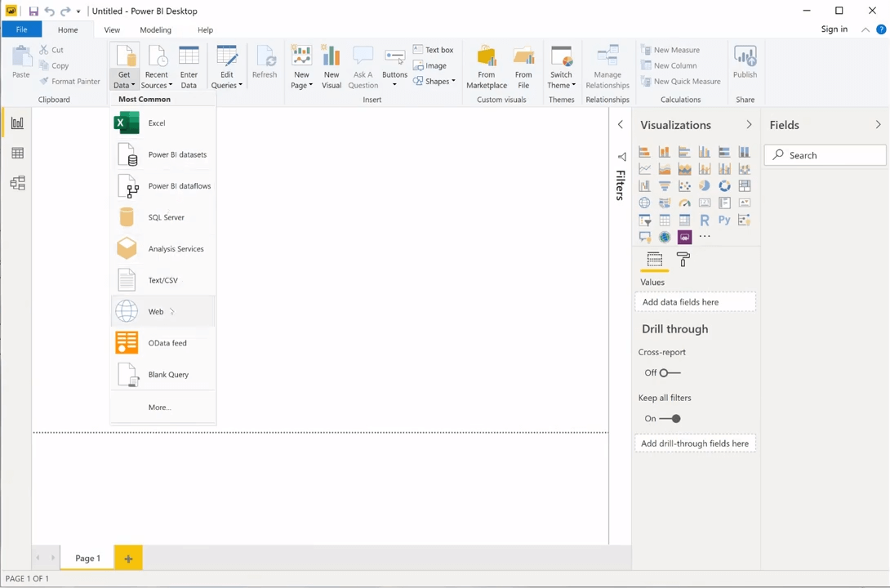Image resolution: width=890 pixels, height=588 pixels.
Task: Open the Recent Sources dropdown
Action: [156, 81]
